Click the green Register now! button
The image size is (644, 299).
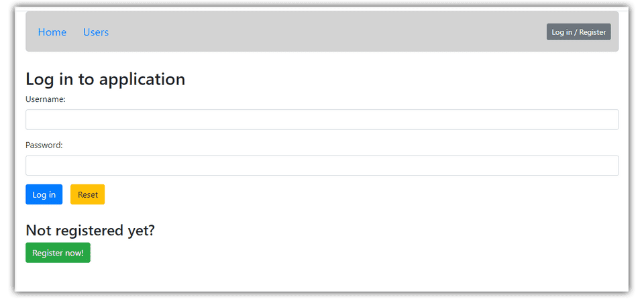58,253
